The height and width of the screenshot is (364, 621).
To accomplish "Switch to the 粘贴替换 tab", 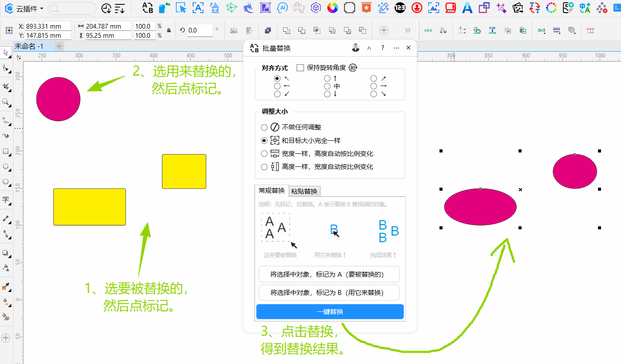I will (304, 191).
